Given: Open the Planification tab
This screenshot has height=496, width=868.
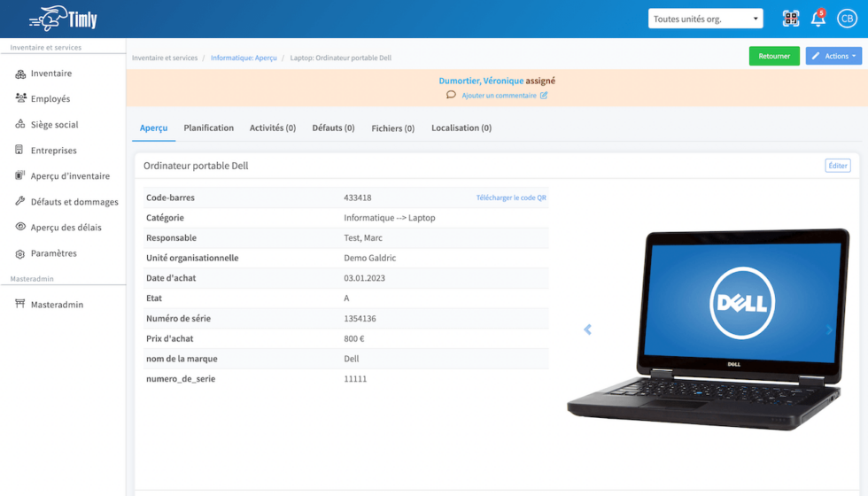Looking at the screenshot, I should [x=209, y=128].
